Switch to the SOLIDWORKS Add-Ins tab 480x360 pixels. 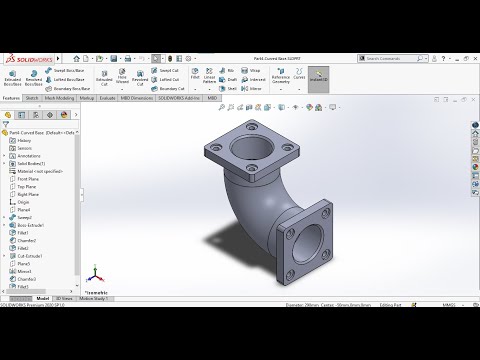[179, 98]
